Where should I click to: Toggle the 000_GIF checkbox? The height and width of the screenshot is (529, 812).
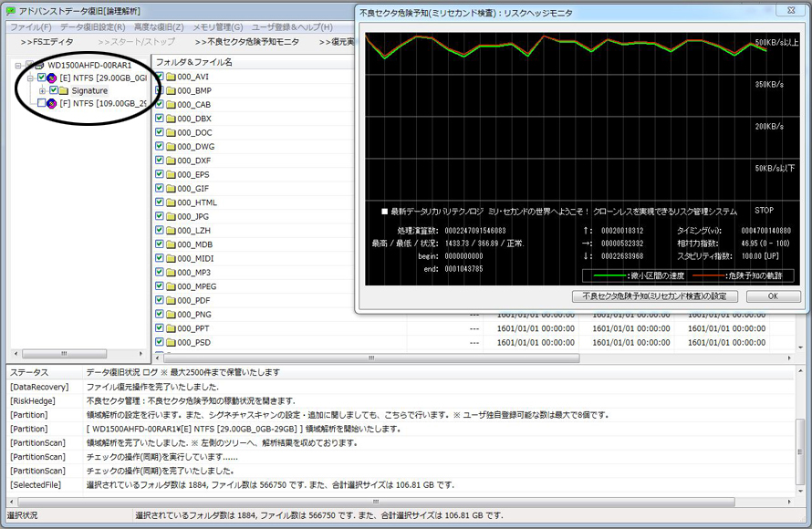pos(160,188)
